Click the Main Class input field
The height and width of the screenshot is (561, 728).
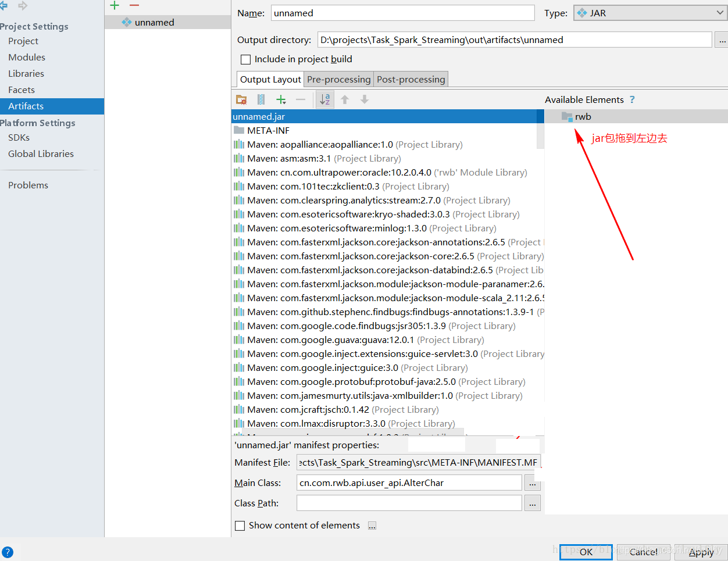click(x=409, y=483)
